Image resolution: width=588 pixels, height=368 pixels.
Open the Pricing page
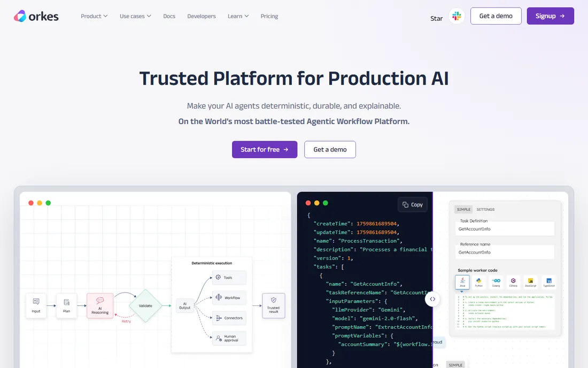(x=269, y=16)
